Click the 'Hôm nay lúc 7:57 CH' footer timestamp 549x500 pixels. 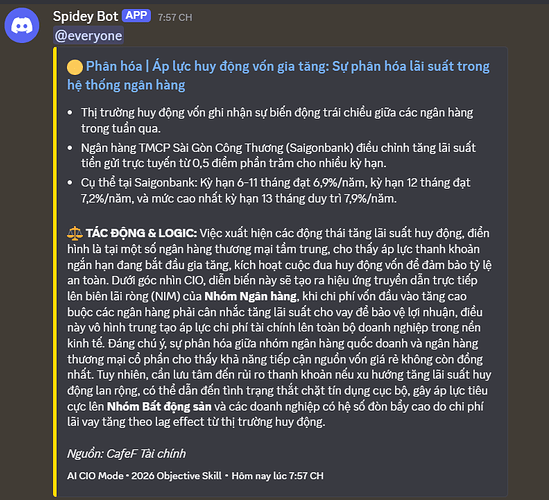[277, 476]
